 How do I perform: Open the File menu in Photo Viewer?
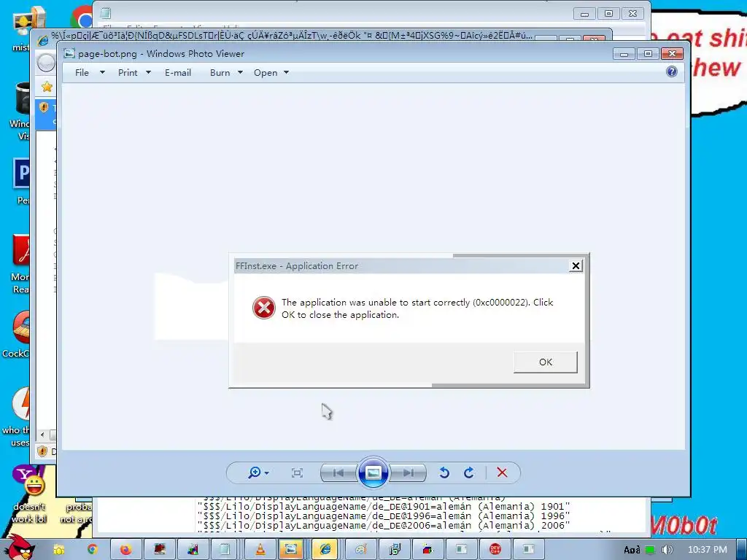[x=82, y=72]
